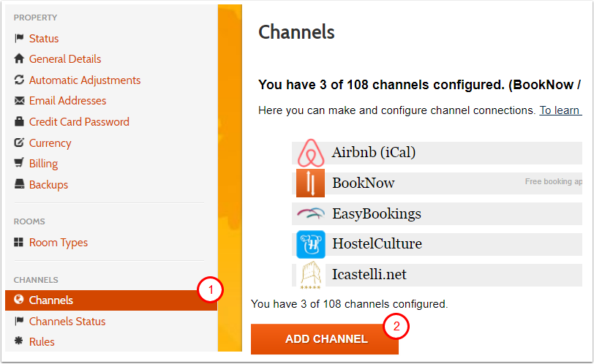Click the 'Free booking' text on BookNow row
Screen dimensions: 594x364
553,181
